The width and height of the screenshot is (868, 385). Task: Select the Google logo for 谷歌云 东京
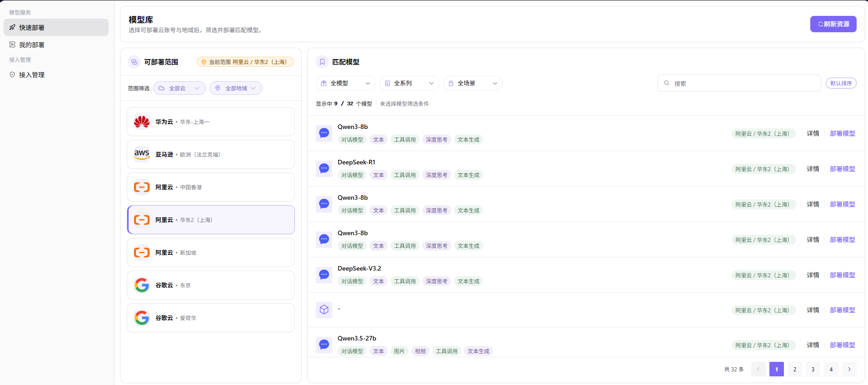[142, 285]
